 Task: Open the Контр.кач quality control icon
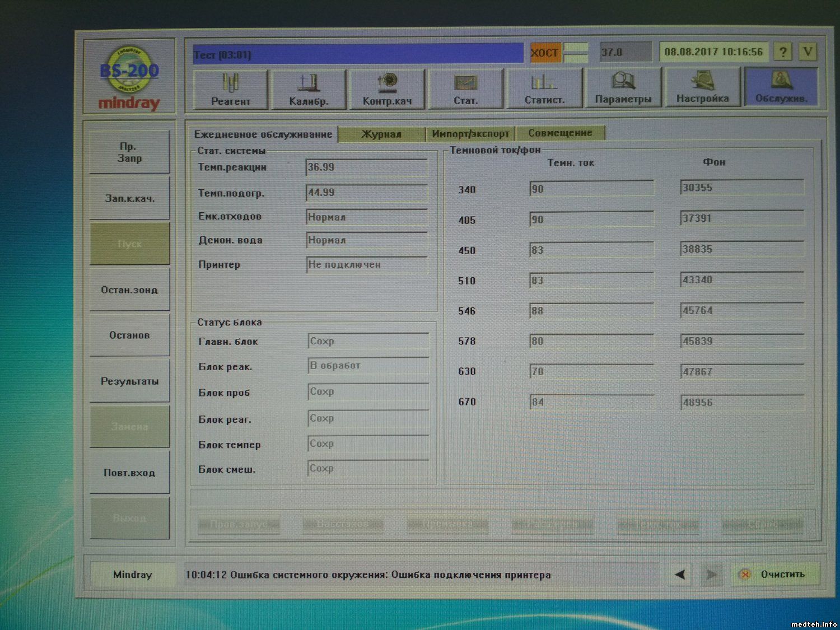pos(387,88)
